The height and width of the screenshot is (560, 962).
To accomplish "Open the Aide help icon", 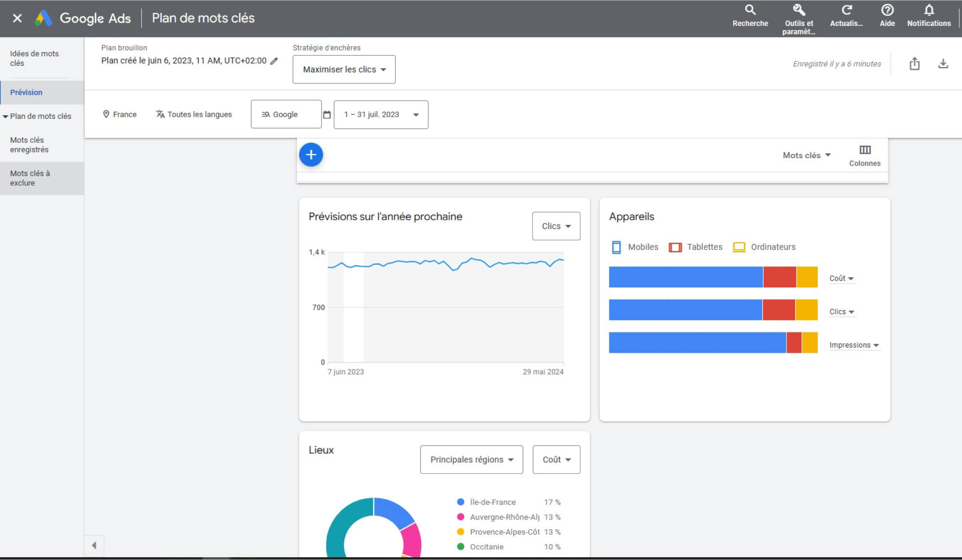I will point(887,10).
